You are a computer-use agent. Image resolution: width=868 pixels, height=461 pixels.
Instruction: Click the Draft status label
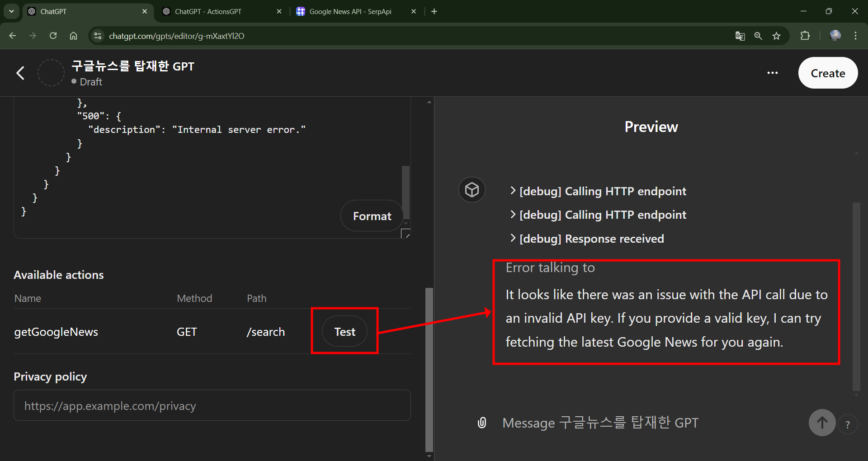[90, 82]
